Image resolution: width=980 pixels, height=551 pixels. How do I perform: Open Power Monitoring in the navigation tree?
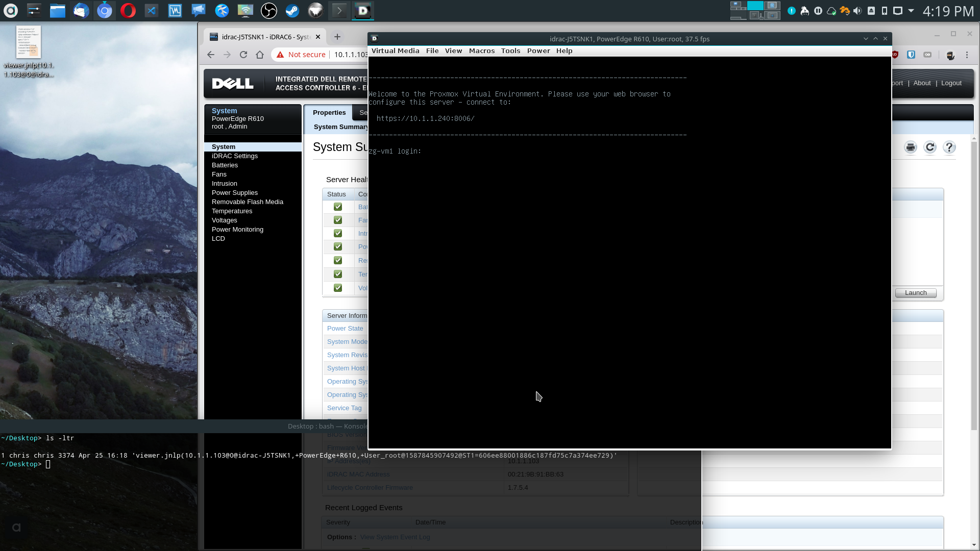click(x=237, y=230)
